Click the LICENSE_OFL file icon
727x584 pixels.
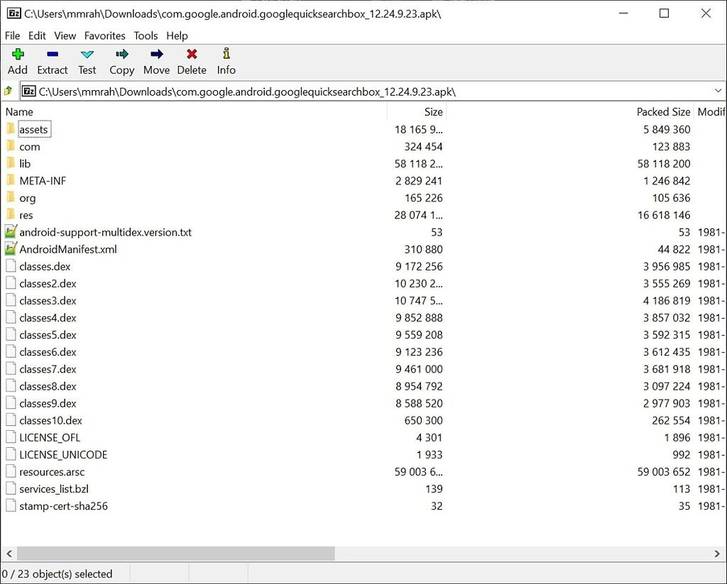coord(11,438)
